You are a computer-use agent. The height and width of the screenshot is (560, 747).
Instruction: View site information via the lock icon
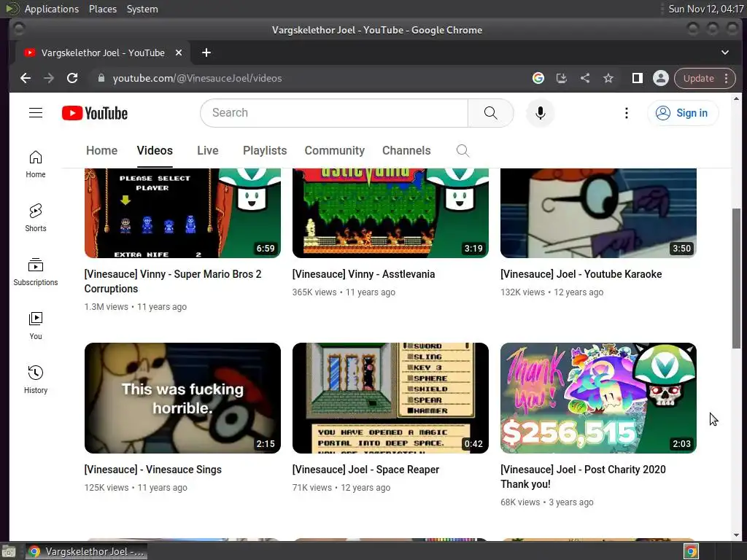click(101, 78)
